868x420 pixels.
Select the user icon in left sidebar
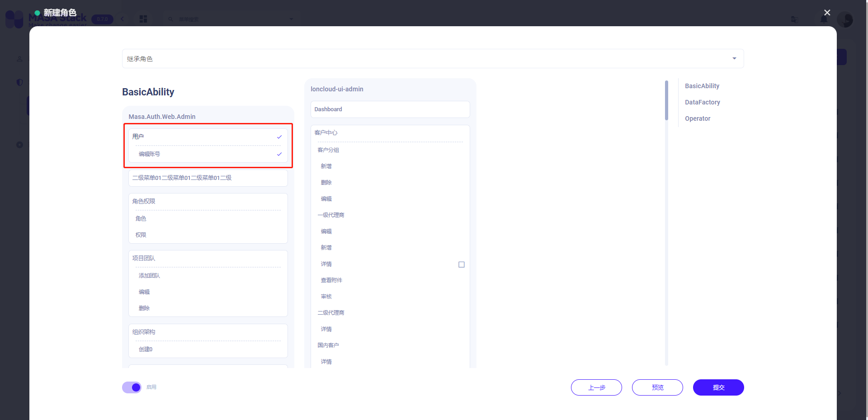click(19, 59)
